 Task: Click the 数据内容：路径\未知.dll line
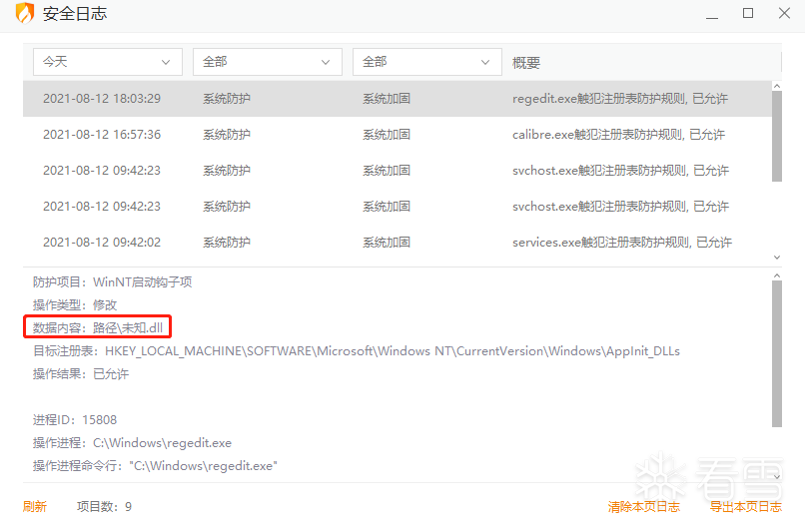98,327
